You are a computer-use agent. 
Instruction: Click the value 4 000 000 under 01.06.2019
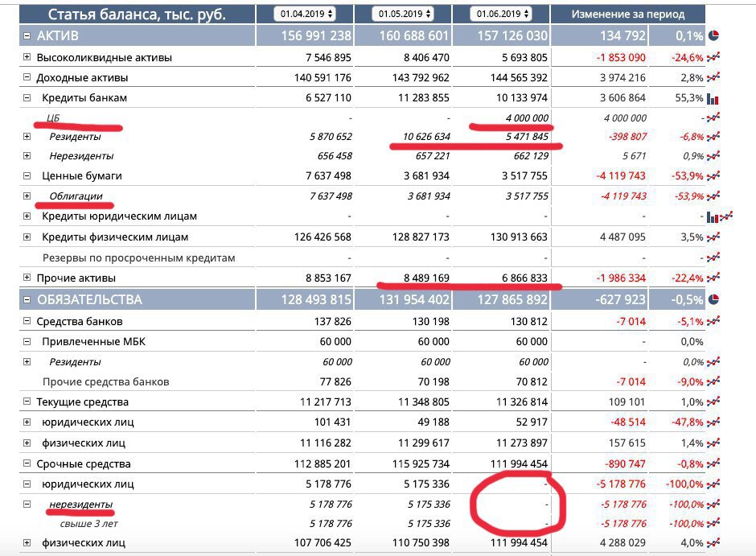(527, 117)
